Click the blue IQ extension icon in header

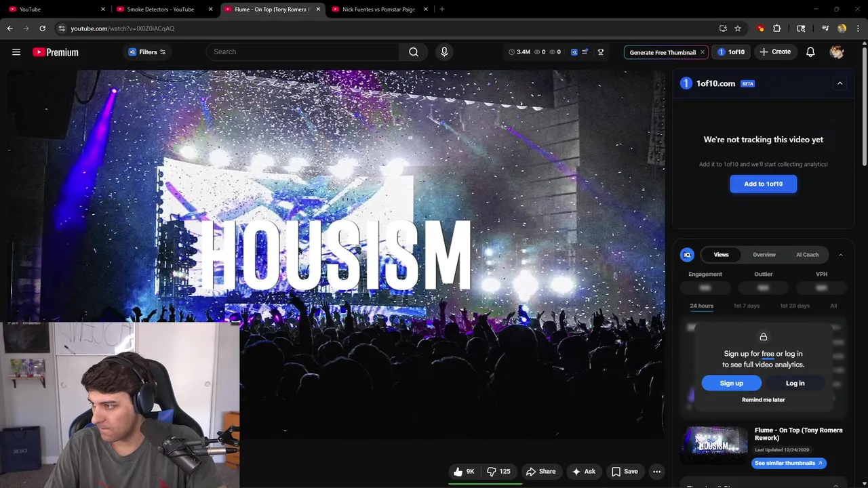click(574, 52)
